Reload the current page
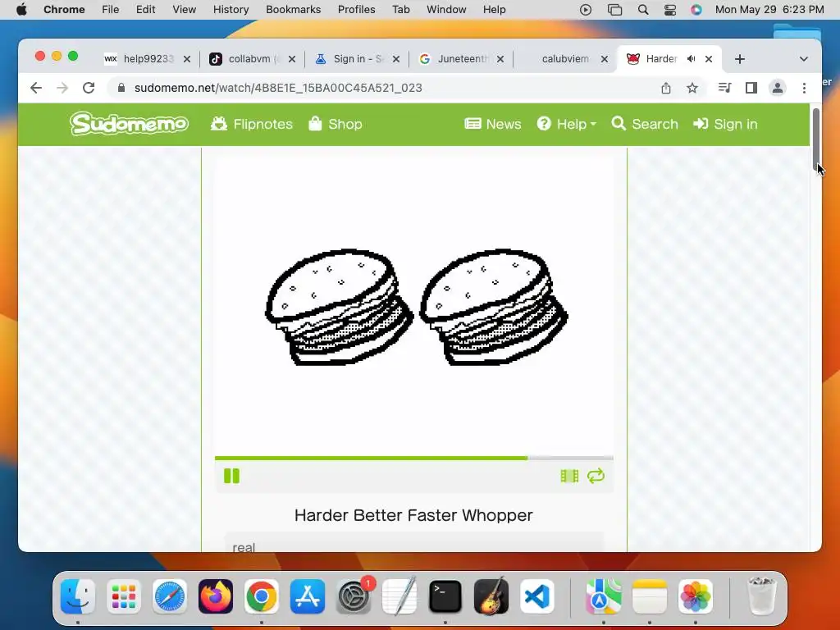The width and height of the screenshot is (840, 630). pos(89,88)
